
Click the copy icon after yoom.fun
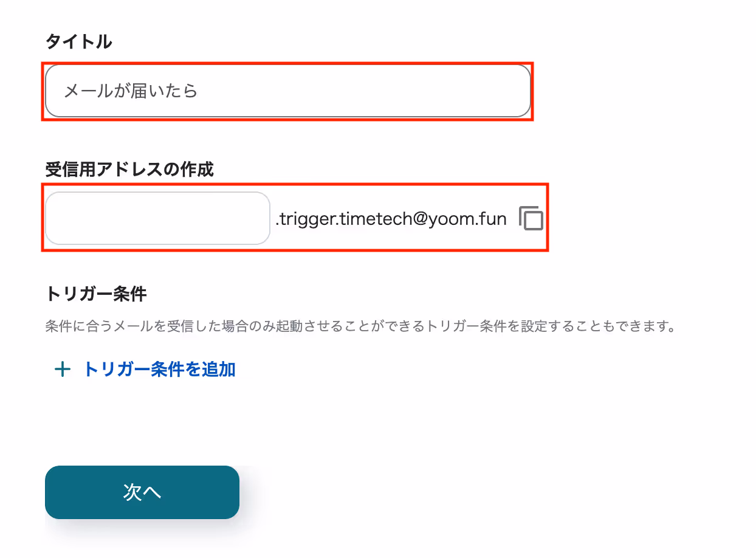tap(531, 218)
